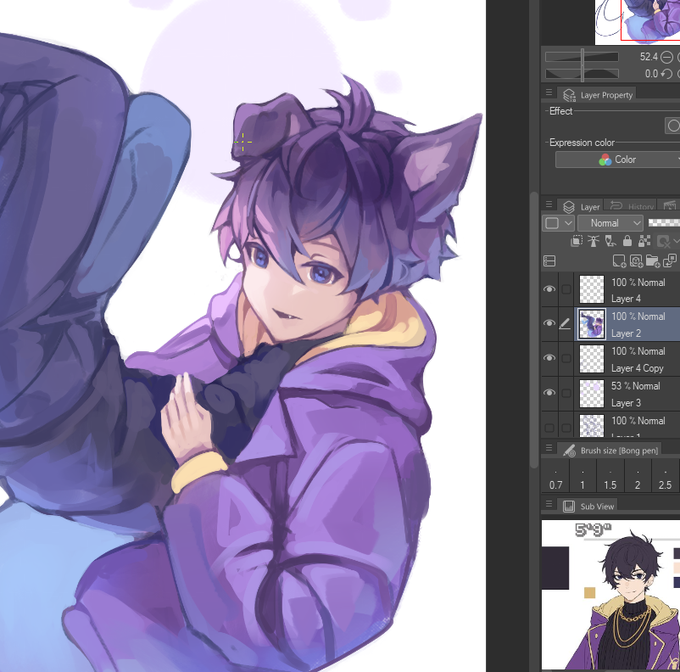680x672 pixels.
Task: Check the selection box beside Layer 4 Copy
Action: pos(566,359)
